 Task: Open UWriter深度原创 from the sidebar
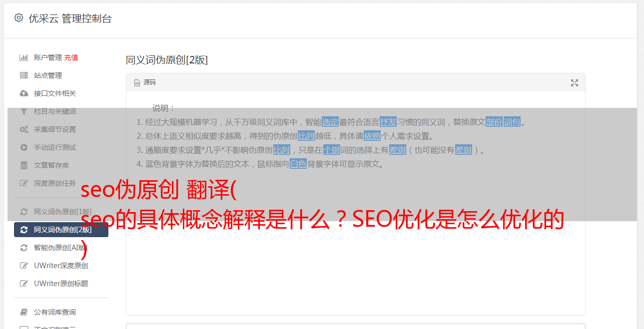(61, 266)
